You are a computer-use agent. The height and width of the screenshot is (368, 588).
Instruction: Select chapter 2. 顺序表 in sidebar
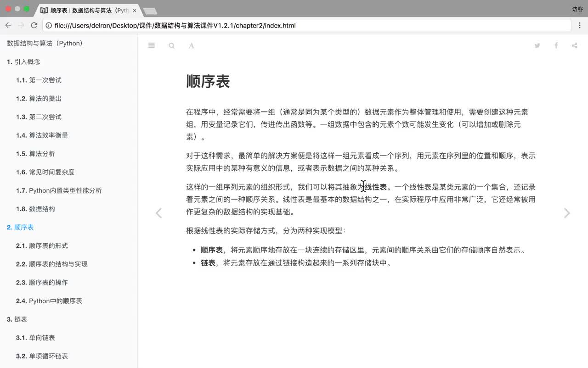(x=20, y=227)
